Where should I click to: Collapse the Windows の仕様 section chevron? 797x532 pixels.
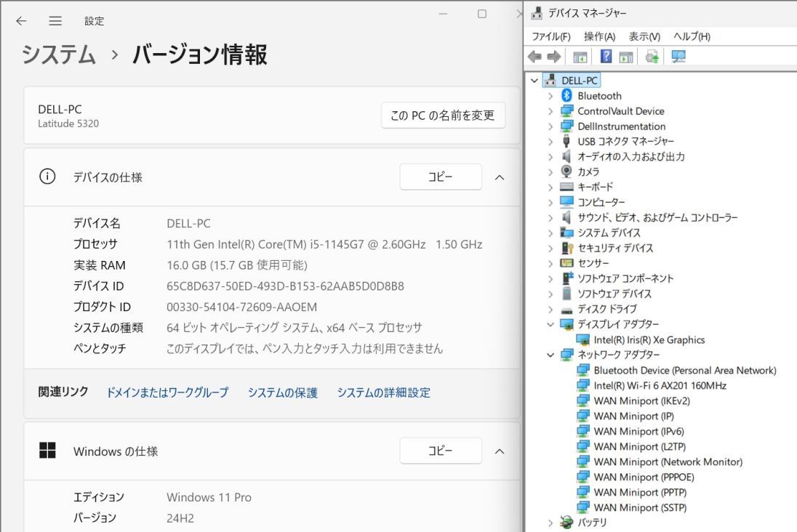(x=499, y=451)
